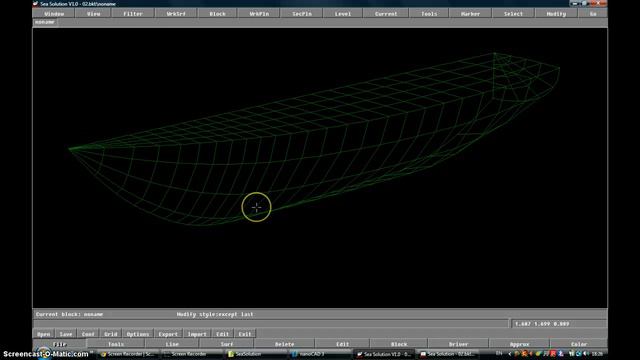
Task: Select the Approx bottom tab
Action: [519, 344]
